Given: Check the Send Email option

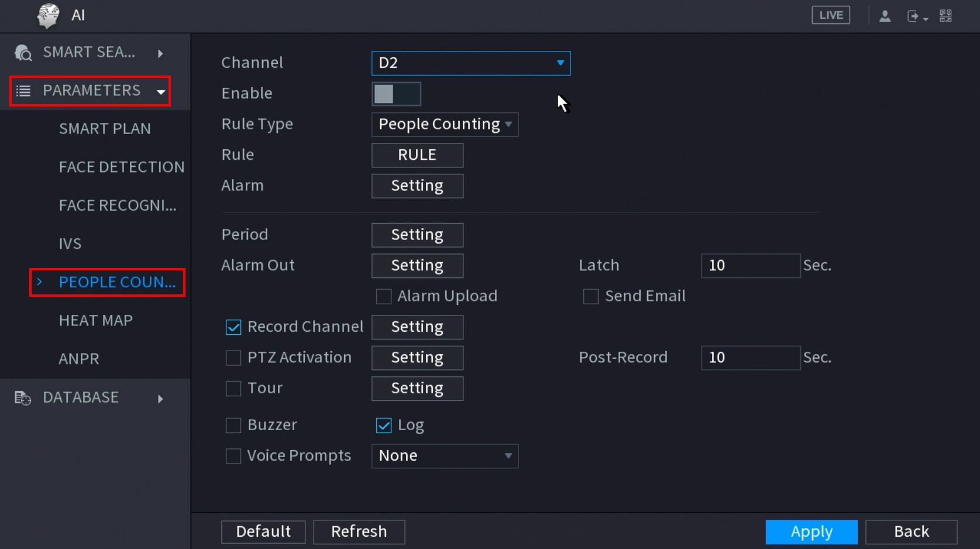Looking at the screenshot, I should tap(591, 297).
